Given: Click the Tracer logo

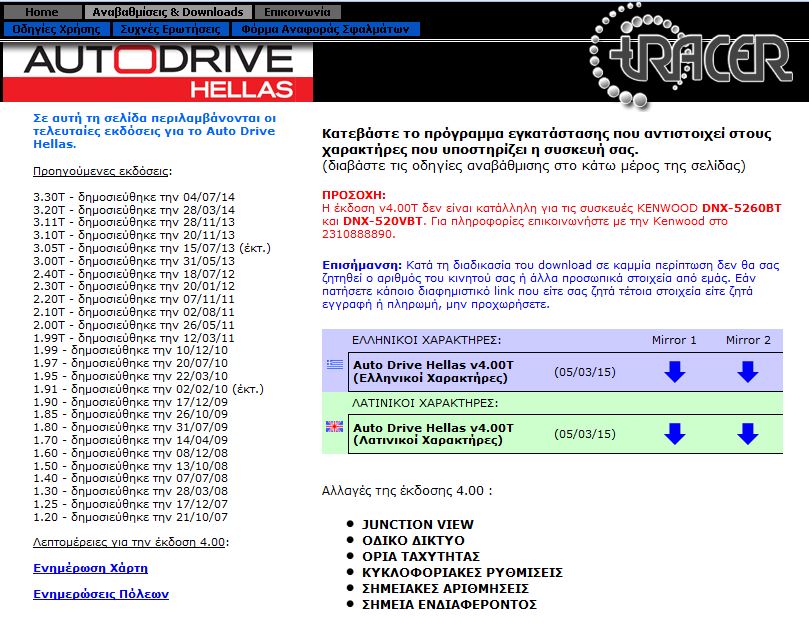Looking at the screenshot, I should click(691, 56).
